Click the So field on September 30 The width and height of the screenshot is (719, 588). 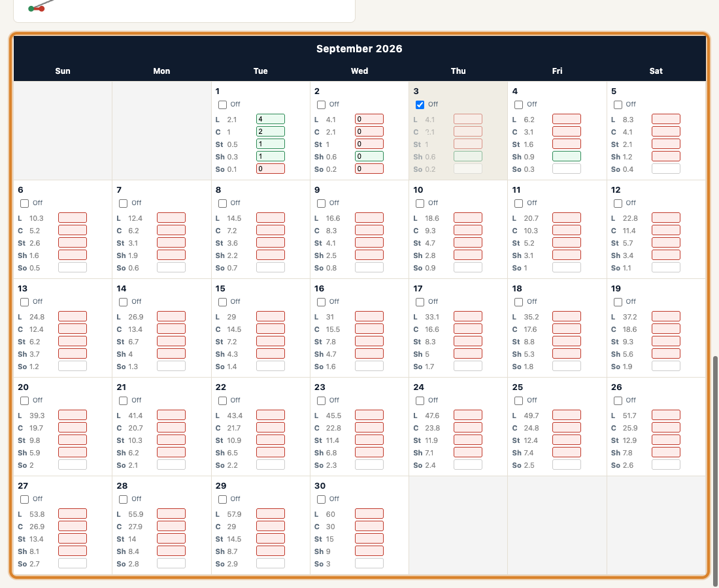coord(369,563)
